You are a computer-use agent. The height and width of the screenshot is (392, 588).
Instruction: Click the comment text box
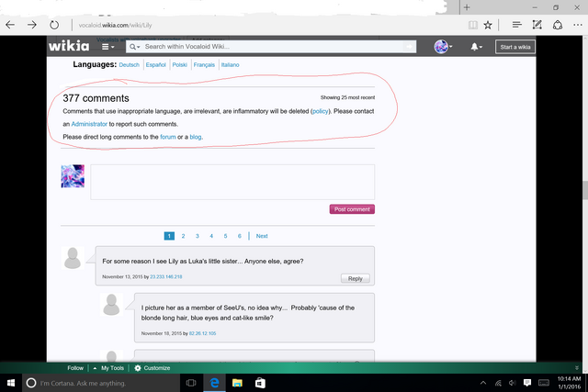(x=232, y=182)
